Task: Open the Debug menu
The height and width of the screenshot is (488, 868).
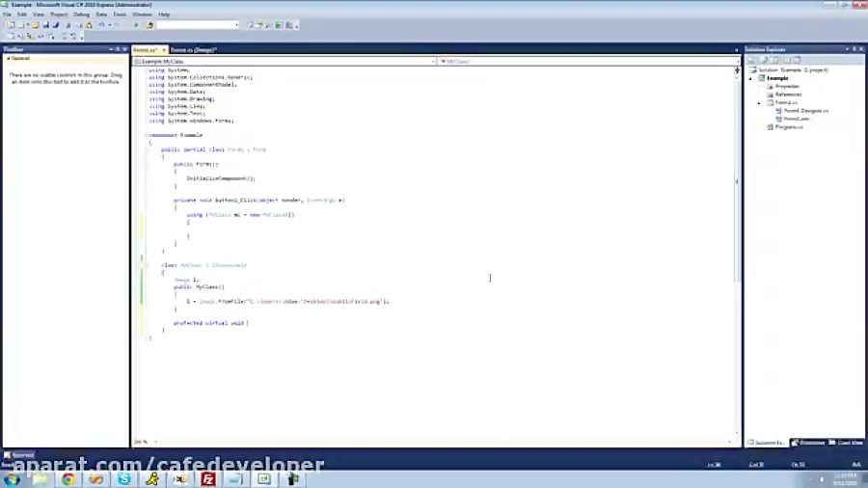Action: point(81,14)
